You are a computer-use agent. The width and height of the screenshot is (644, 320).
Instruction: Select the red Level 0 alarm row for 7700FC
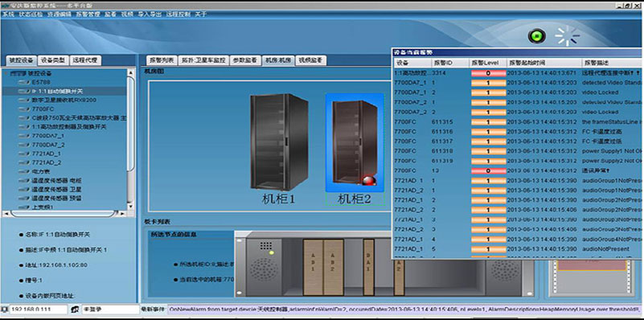[518, 170]
